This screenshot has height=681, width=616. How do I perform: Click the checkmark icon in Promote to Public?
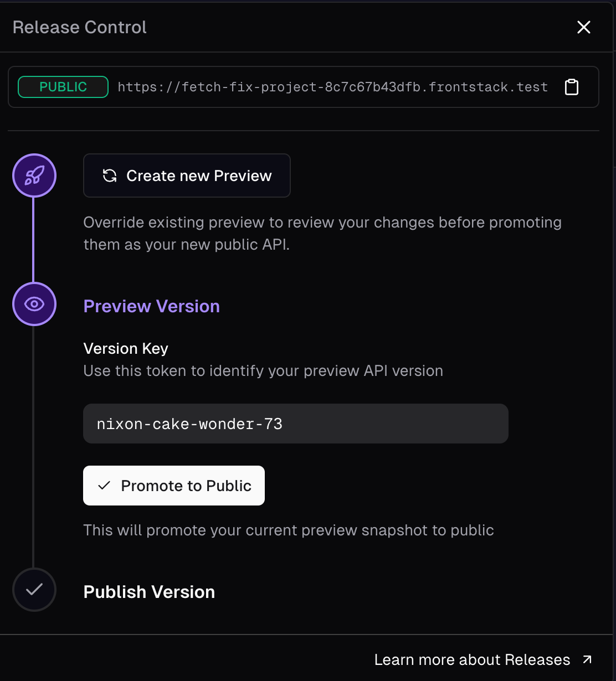(x=104, y=485)
